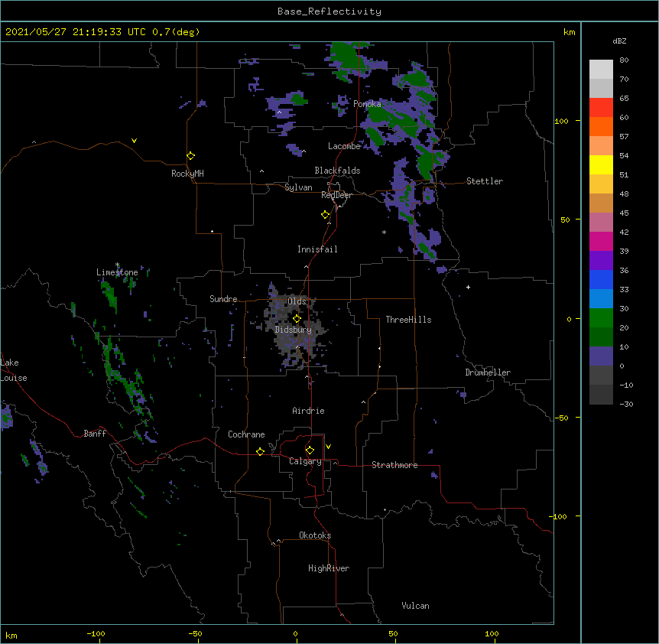Click the Limestone label
This screenshot has width=659, height=644.
117,272
